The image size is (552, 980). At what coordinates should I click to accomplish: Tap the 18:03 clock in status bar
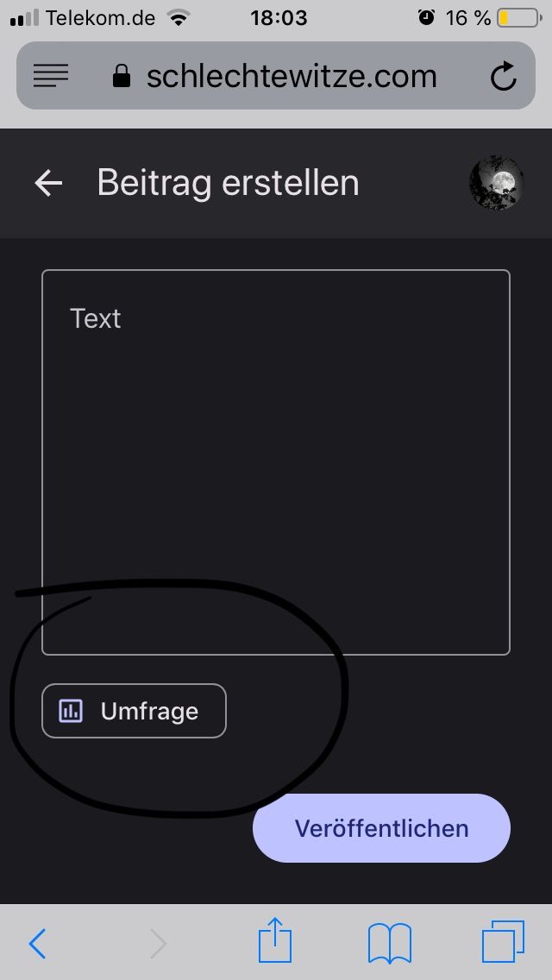279,18
